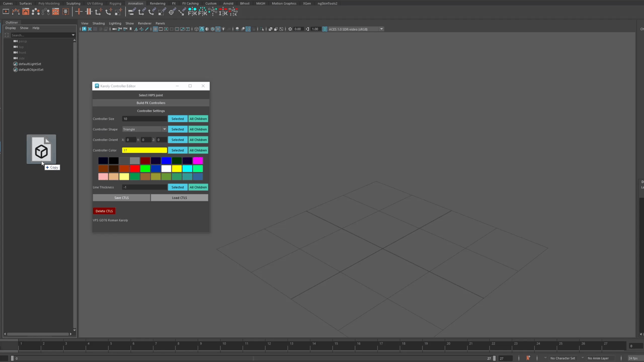Toggle Wireframe on Shaded mode
This screenshot has height=362, width=644.
coord(212,29)
